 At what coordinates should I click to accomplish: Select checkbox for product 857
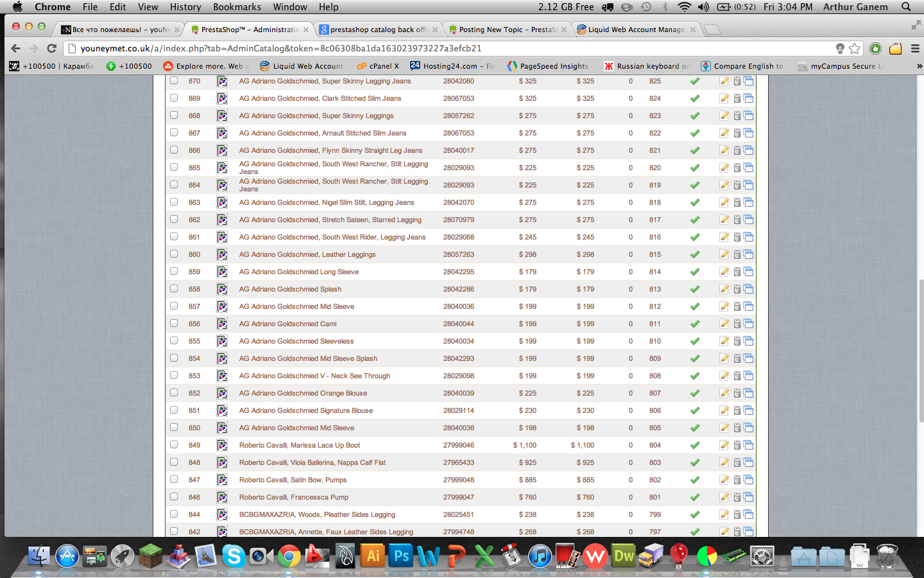point(174,306)
